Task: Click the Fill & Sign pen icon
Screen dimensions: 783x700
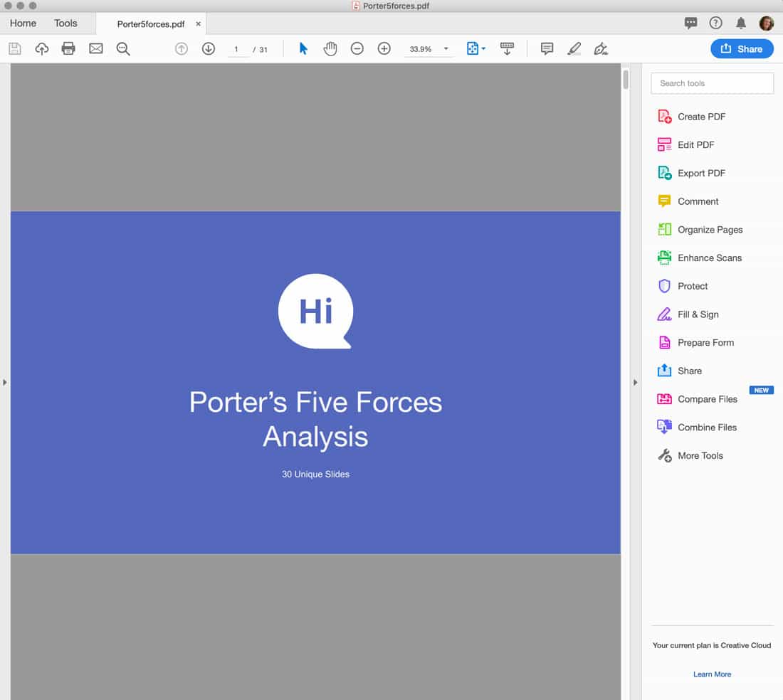Action: 601,48
